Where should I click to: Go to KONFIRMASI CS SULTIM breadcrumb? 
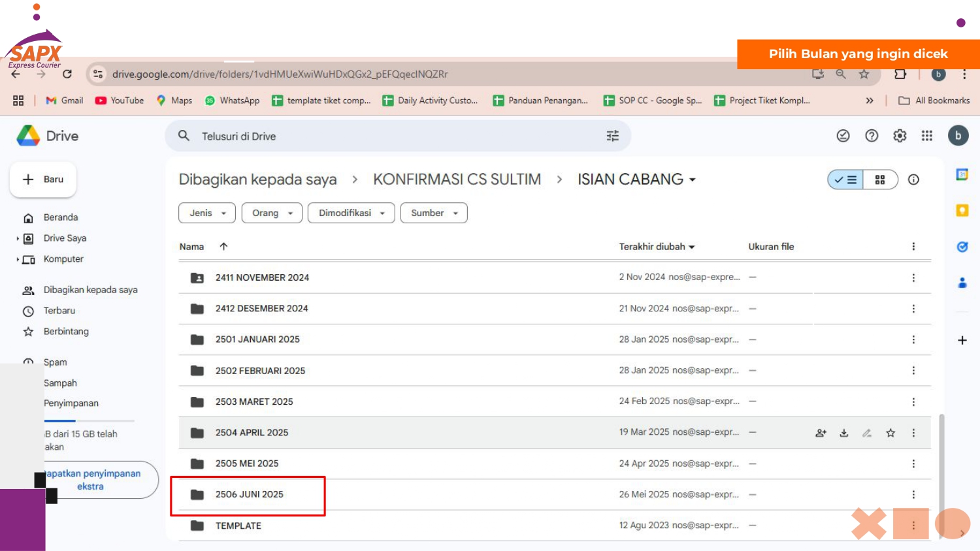[x=457, y=180]
